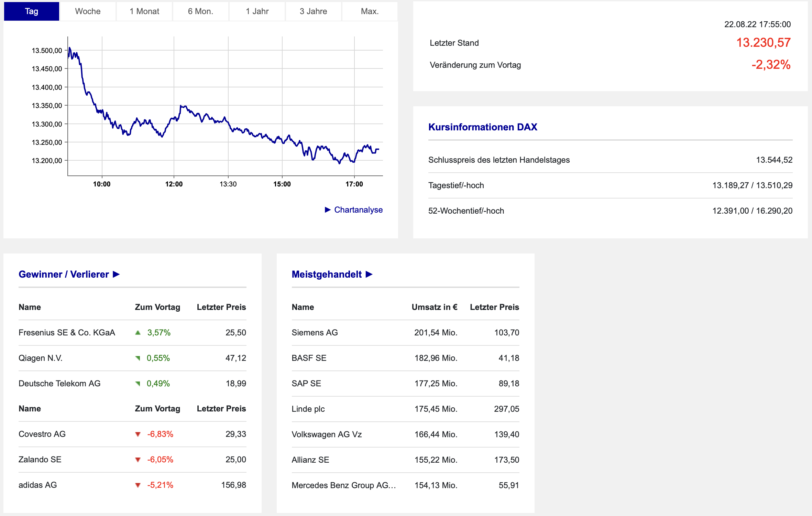Click the triangle icon before Chartanalyse

(x=328, y=210)
